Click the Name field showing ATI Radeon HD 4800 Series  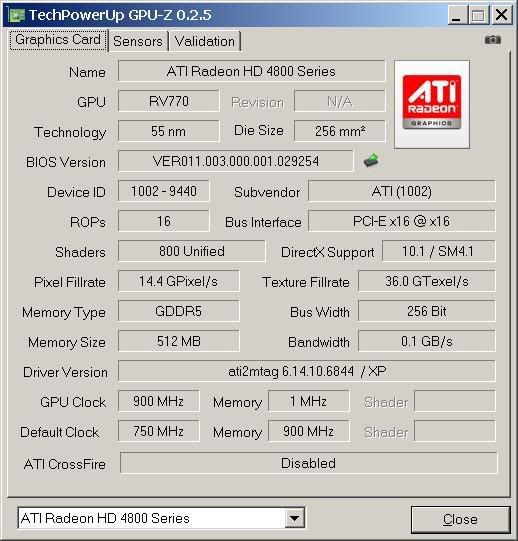[251, 71]
